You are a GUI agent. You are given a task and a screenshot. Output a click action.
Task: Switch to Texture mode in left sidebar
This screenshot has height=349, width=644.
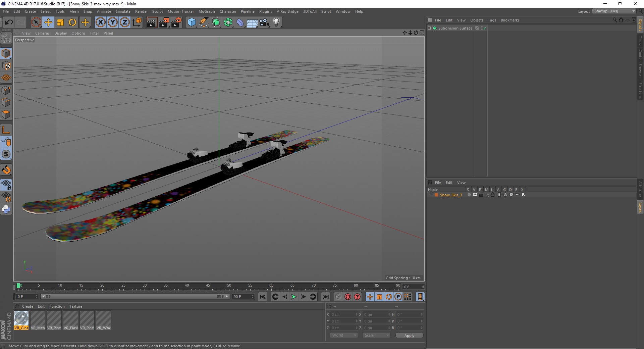[6, 66]
